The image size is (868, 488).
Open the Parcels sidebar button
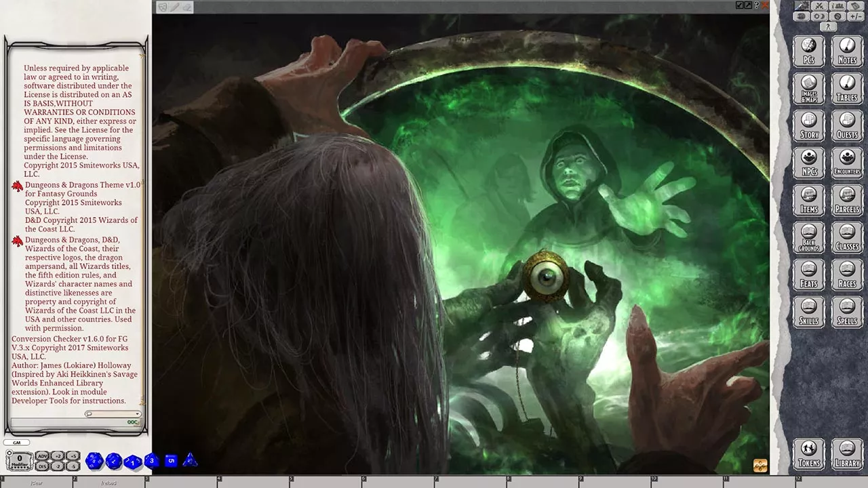point(847,201)
